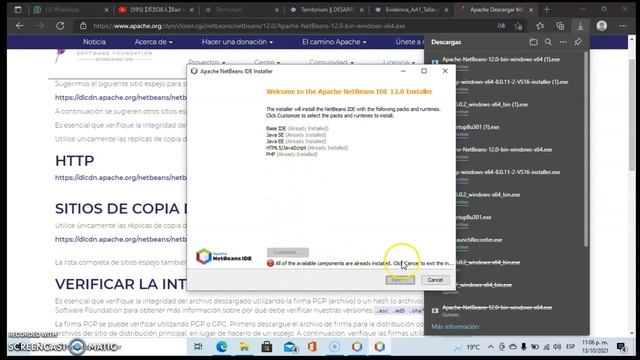Show hidden system tray icons chevron
The image size is (640, 360).
(491, 347)
